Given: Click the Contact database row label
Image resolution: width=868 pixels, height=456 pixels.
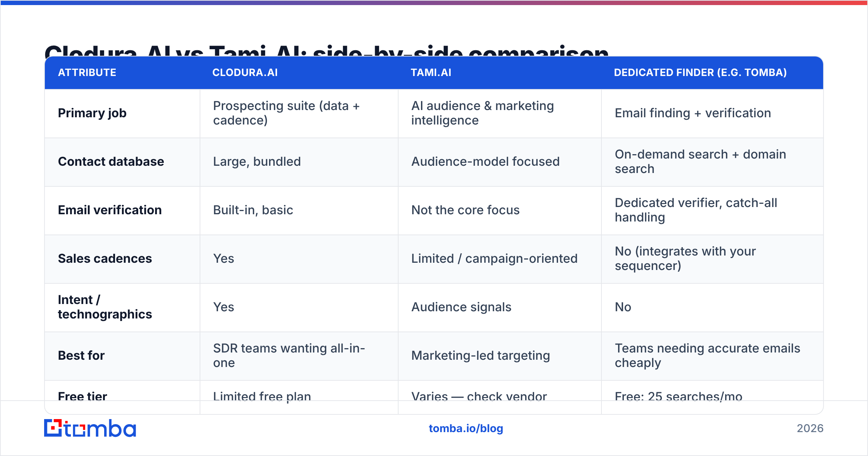Looking at the screenshot, I should [111, 161].
